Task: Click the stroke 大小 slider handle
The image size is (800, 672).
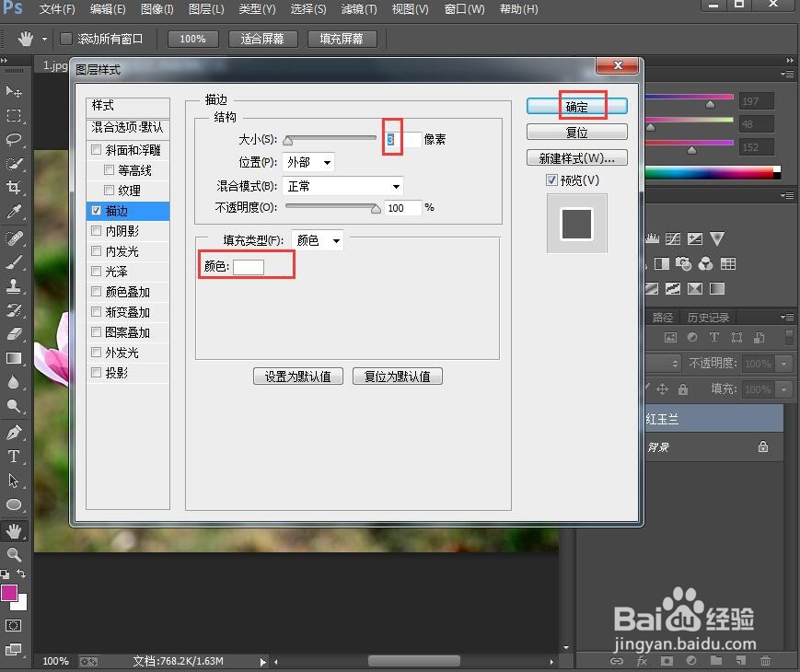Action: pyautogui.click(x=288, y=140)
